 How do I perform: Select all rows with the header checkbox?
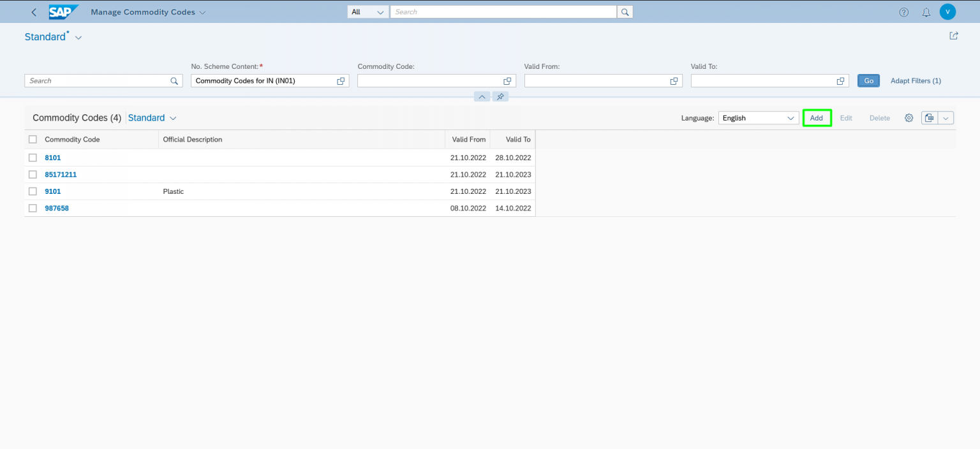(33, 138)
